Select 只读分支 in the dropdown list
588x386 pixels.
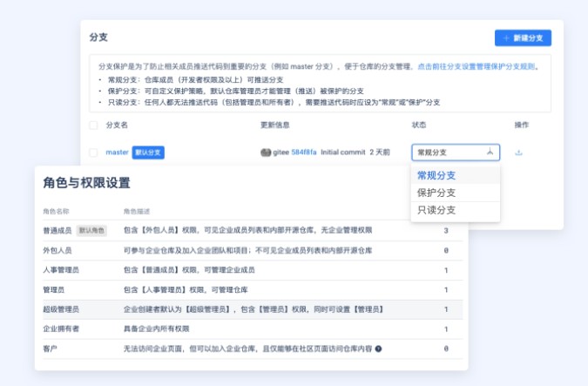tap(456, 211)
